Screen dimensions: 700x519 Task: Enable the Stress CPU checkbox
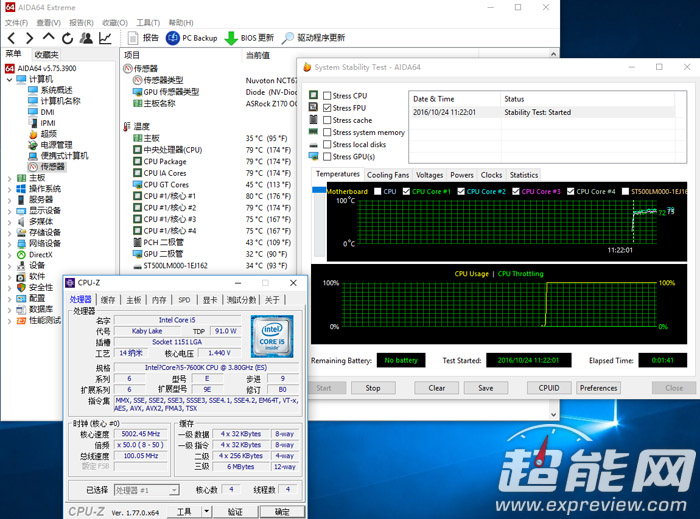click(x=327, y=95)
